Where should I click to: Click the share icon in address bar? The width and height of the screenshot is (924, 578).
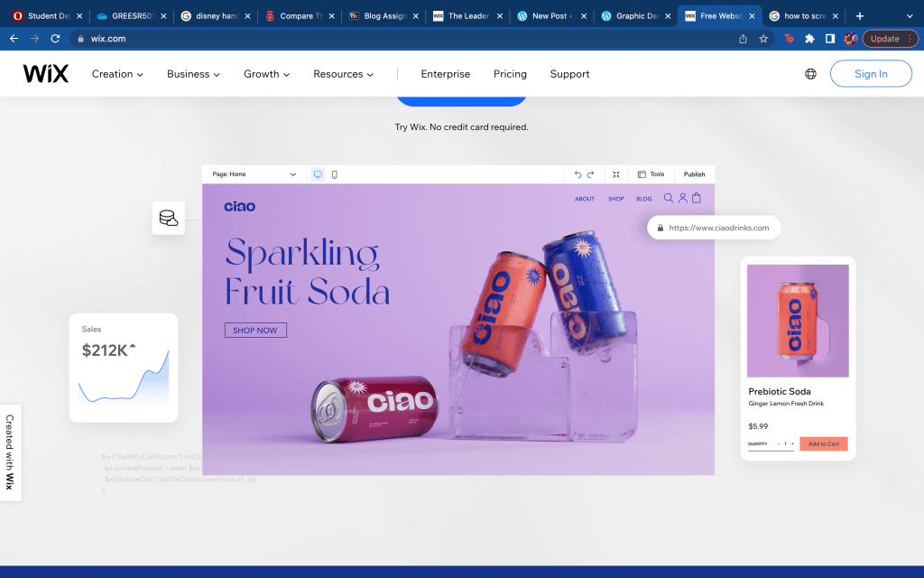tap(744, 39)
